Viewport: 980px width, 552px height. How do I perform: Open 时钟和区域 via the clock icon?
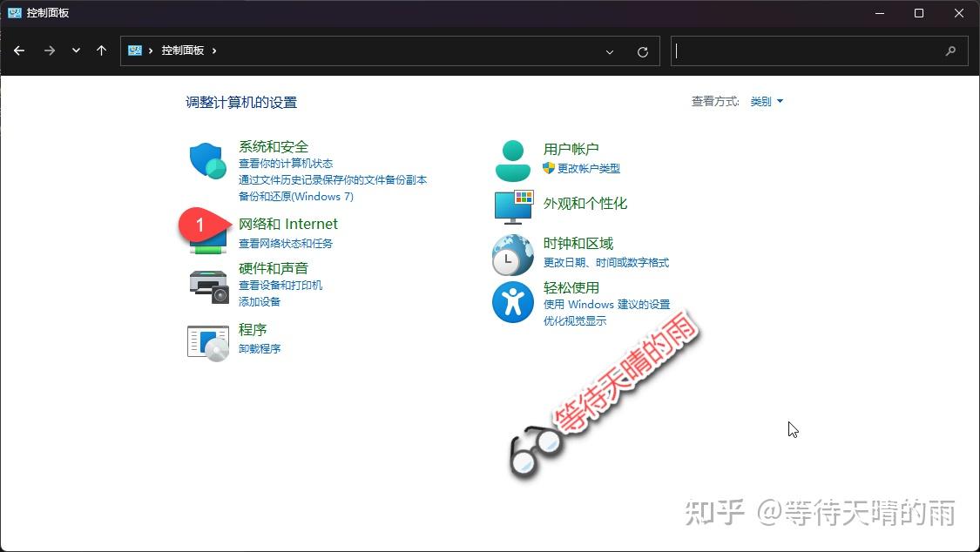point(512,253)
